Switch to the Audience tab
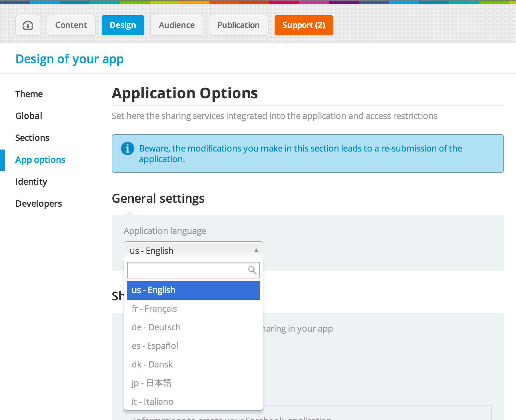The height and width of the screenshot is (420, 516). pos(177,25)
